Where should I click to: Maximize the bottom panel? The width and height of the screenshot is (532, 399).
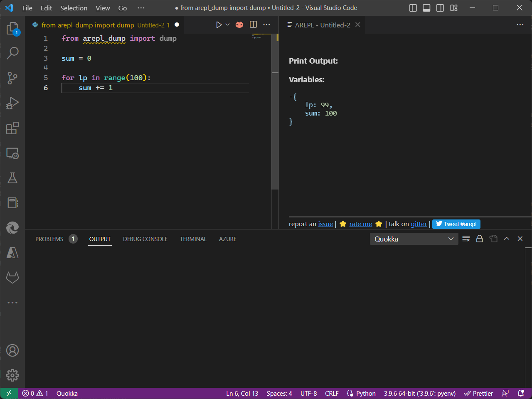[x=507, y=239]
